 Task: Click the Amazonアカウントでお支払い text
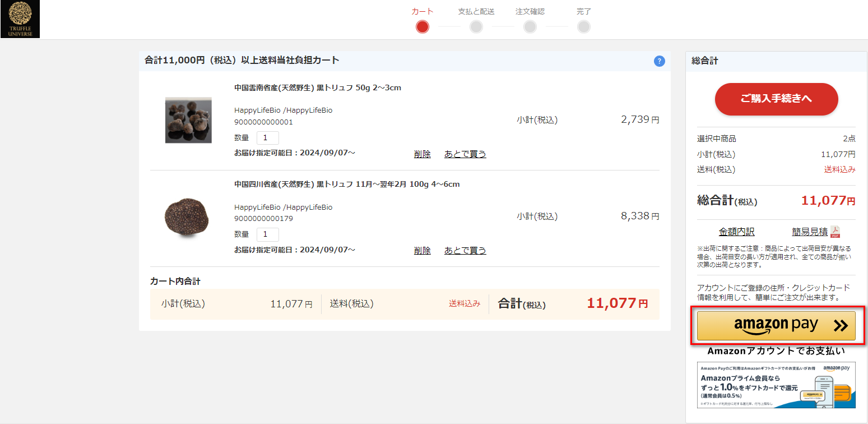coord(776,351)
